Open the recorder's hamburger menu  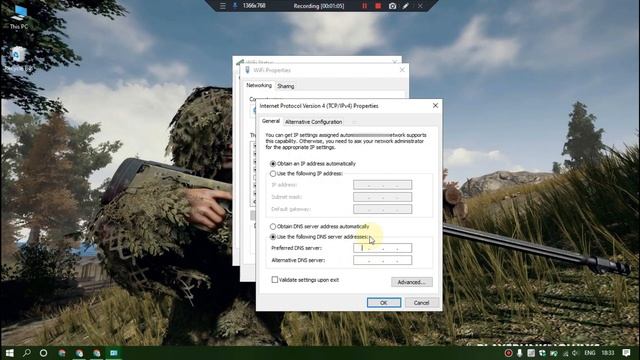pyautogui.click(x=223, y=6)
